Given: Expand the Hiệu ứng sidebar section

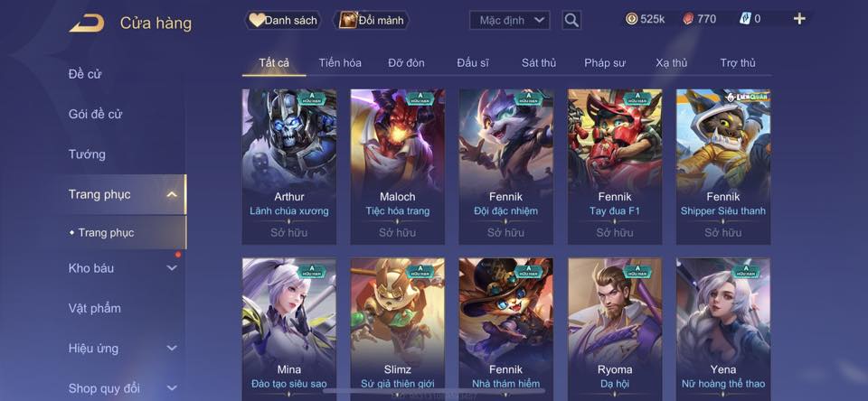Looking at the screenshot, I should (172, 348).
